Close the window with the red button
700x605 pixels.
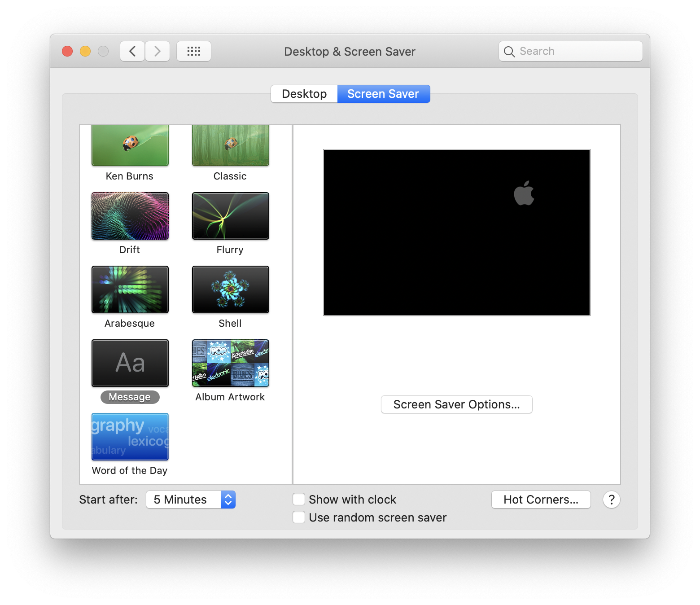tap(67, 51)
